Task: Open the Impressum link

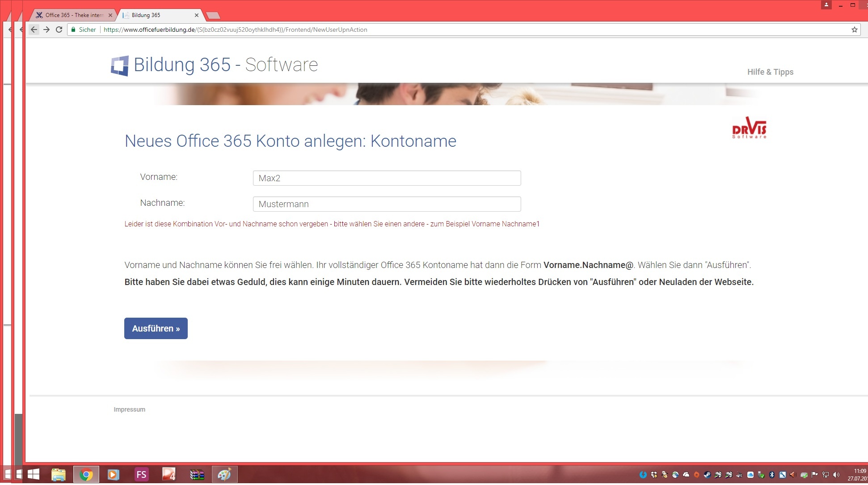Action: tap(129, 409)
